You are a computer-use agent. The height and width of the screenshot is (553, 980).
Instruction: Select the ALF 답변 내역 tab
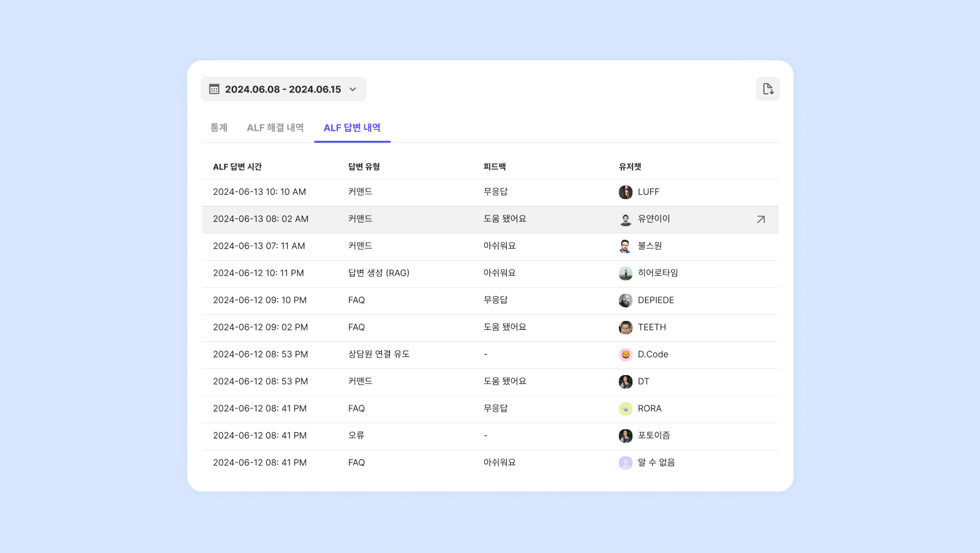(x=352, y=128)
